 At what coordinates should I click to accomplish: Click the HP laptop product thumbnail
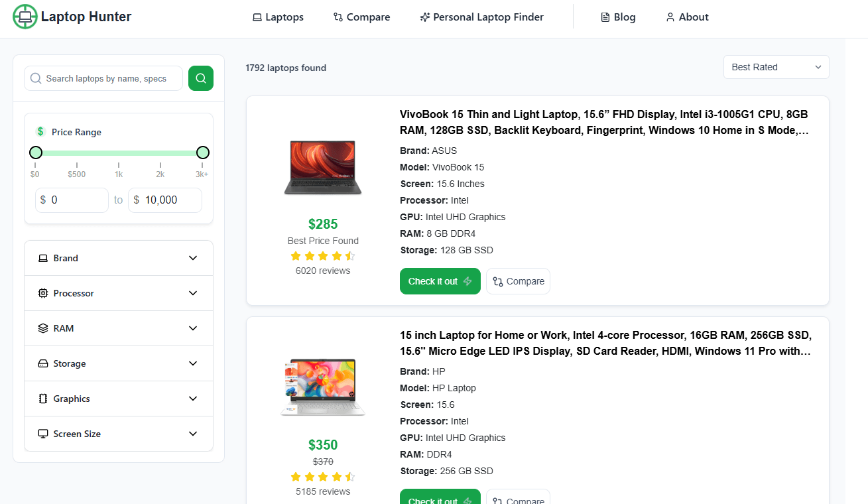coord(323,387)
